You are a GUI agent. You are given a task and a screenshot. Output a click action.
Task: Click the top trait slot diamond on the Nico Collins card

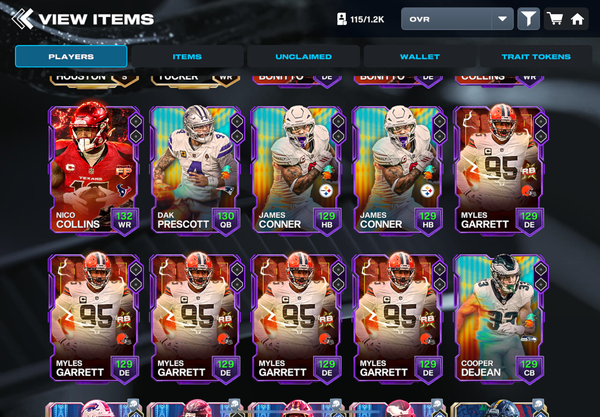[135, 121]
